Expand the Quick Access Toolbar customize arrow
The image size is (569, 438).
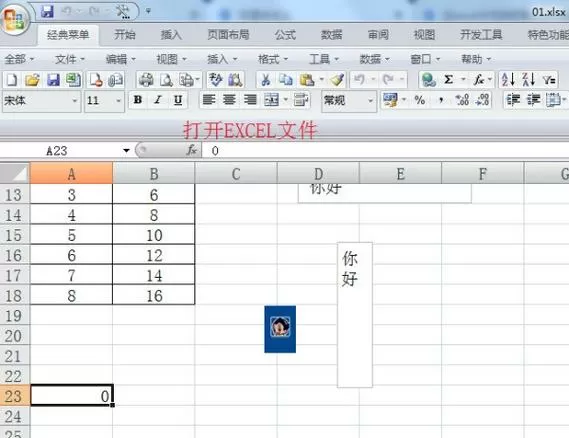click(148, 11)
